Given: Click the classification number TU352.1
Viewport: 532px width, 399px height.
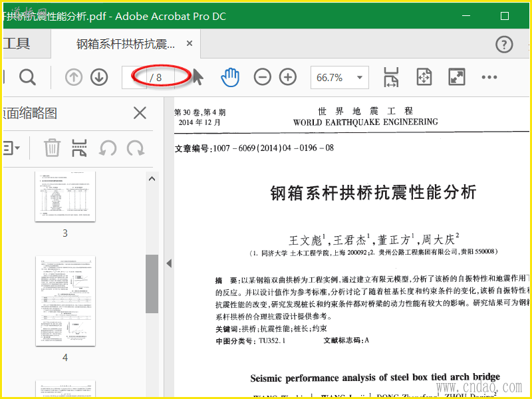Looking at the screenshot, I should click(x=272, y=340).
